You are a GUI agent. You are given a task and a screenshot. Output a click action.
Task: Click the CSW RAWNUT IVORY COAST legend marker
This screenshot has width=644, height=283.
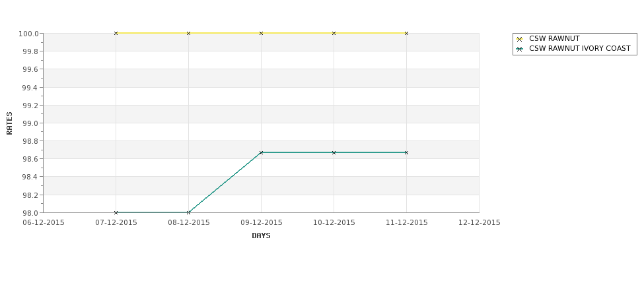pos(520,49)
